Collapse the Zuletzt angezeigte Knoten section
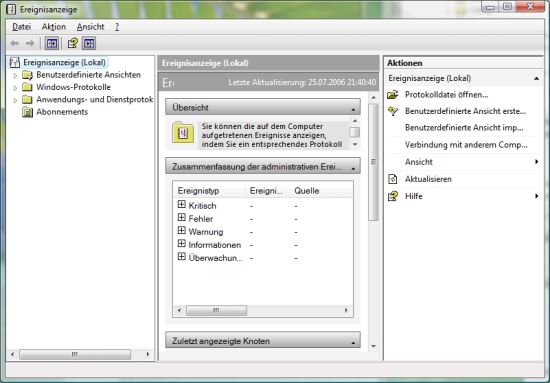 pos(353,343)
